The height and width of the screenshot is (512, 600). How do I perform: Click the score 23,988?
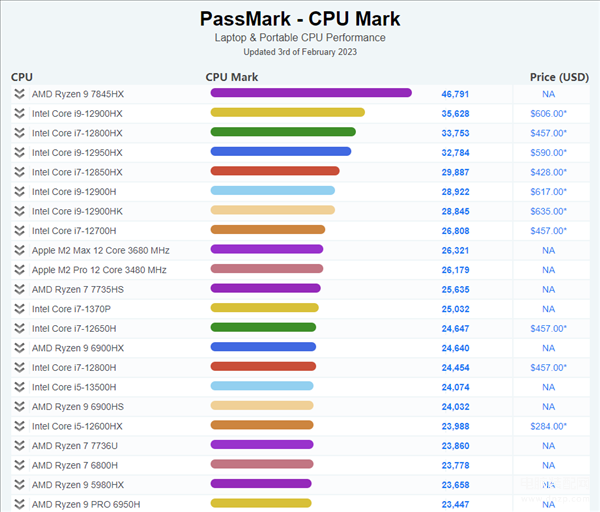click(455, 426)
